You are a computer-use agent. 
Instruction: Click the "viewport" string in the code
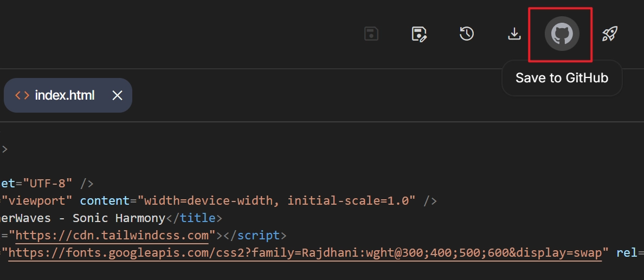pyautogui.click(x=37, y=201)
